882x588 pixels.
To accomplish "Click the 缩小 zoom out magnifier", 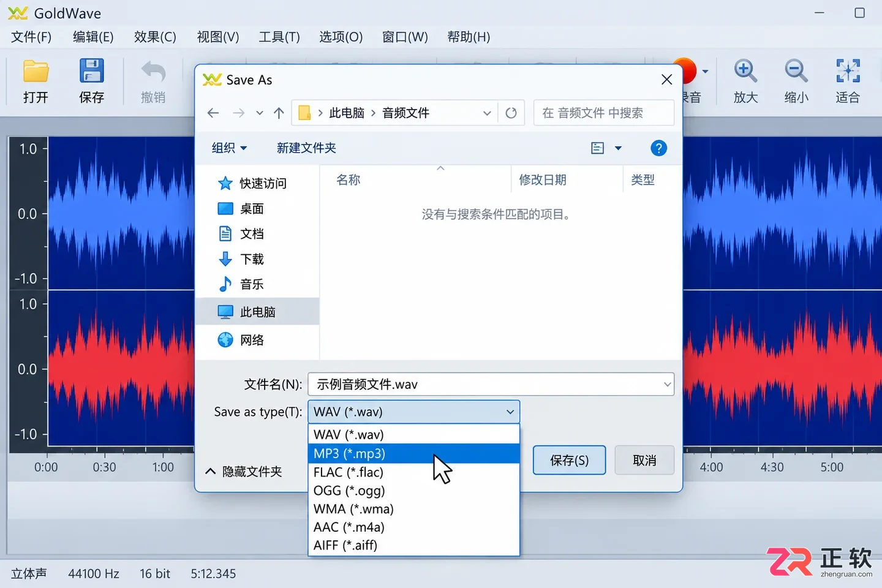I will (x=796, y=71).
